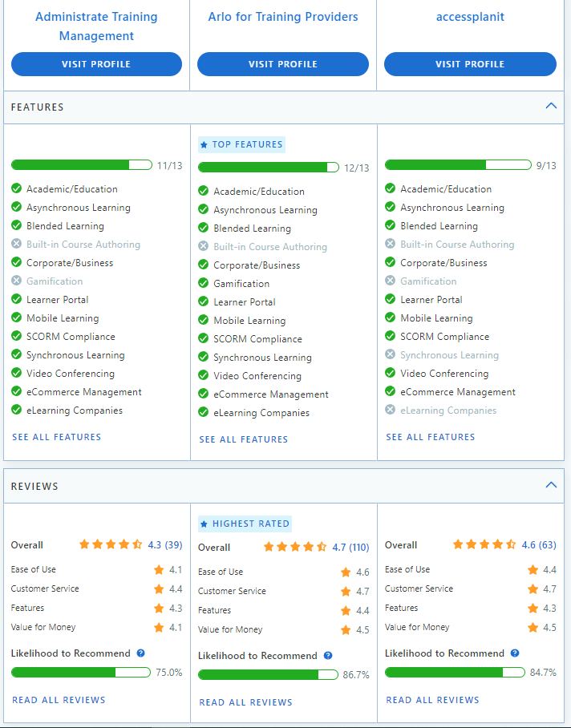Collapse the Reviews section chevron

tap(551, 485)
